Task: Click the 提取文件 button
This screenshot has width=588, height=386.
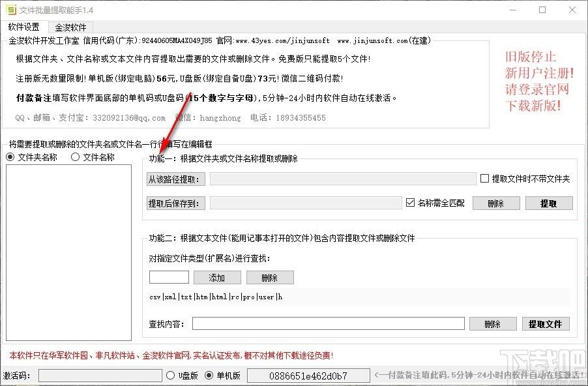Action: pyautogui.click(x=546, y=323)
